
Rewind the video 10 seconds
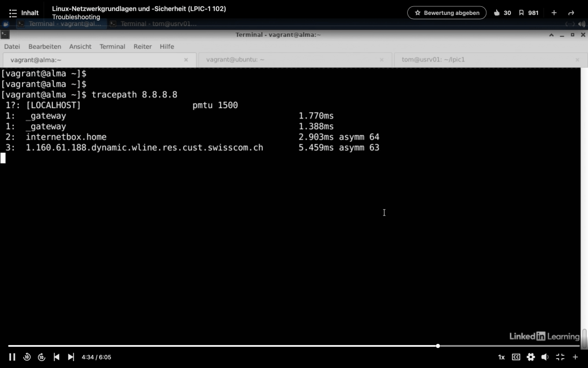27,357
